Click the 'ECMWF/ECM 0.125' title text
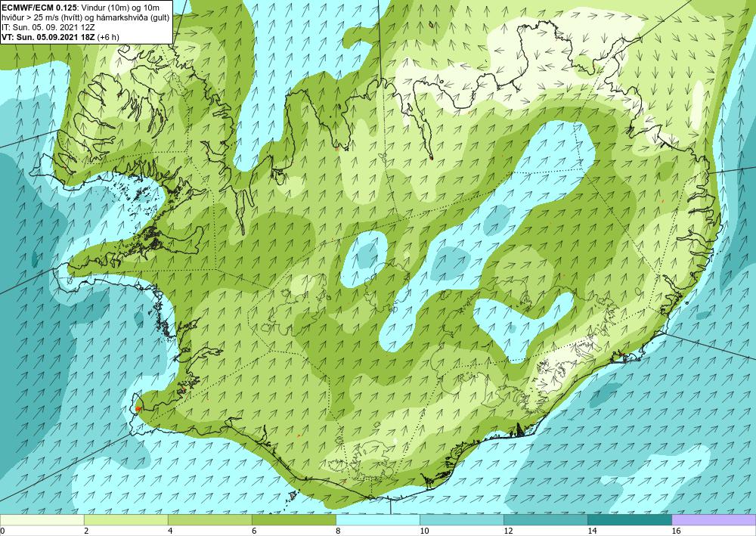Image resolution: width=756 pixels, height=536 pixels. tap(39, 7)
